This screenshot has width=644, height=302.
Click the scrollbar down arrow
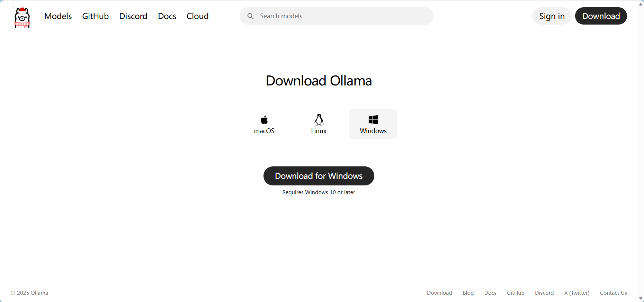pos(641,298)
